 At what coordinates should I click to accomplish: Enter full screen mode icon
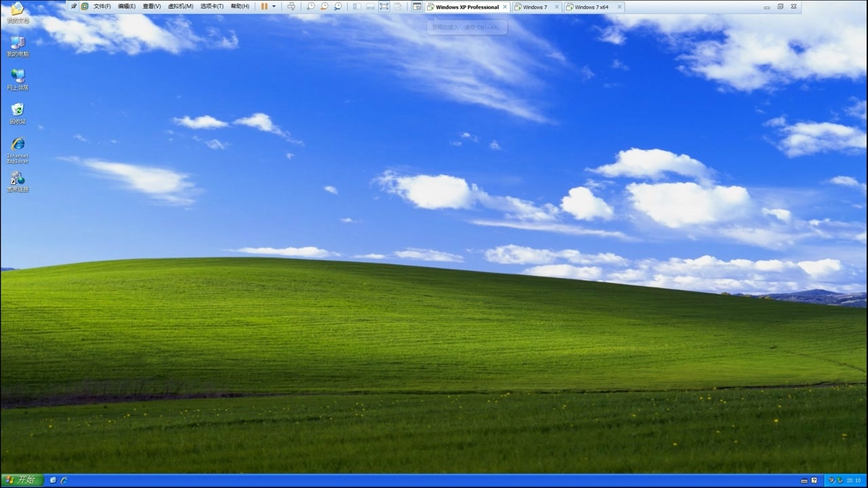click(384, 7)
